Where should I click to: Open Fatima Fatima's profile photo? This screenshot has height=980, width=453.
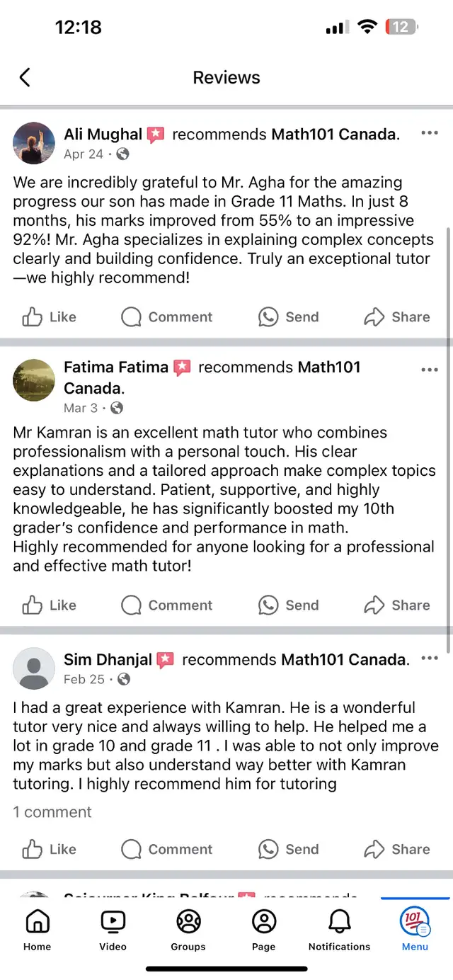click(x=34, y=380)
